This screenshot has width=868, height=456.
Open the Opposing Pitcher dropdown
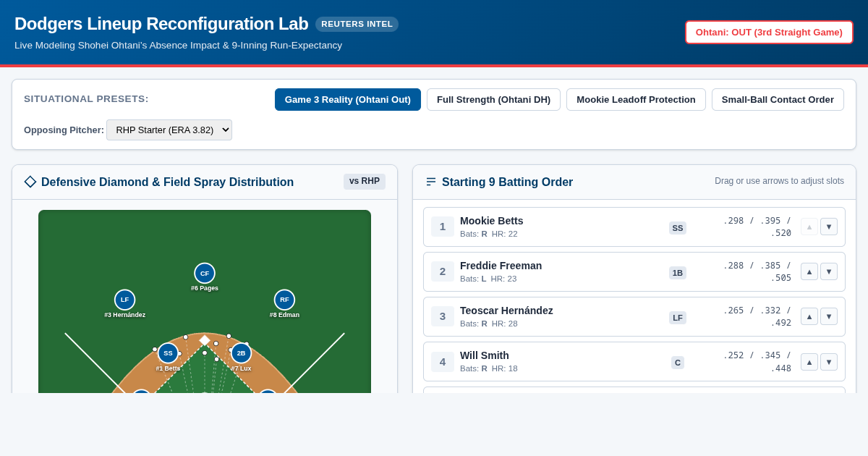(169, 130)
